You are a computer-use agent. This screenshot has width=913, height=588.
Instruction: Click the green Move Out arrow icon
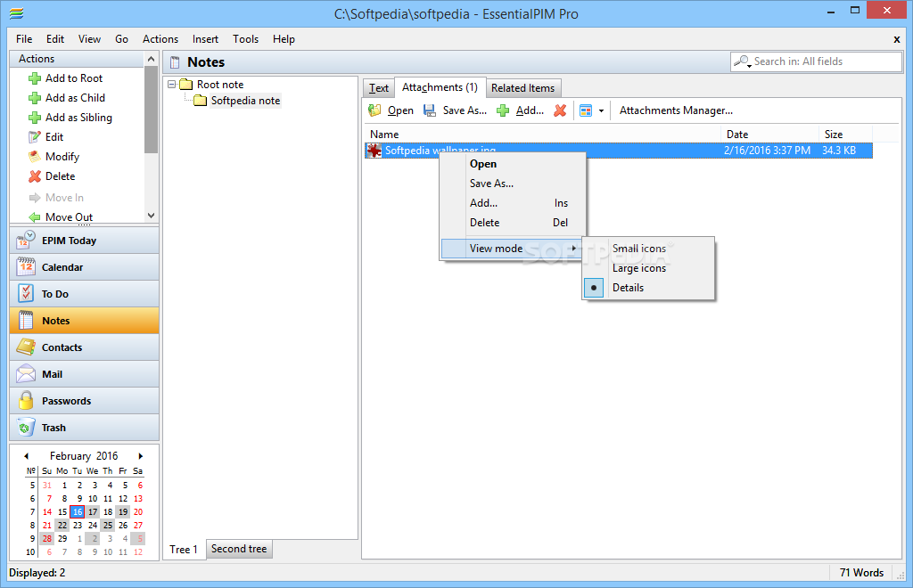click(x=35, y=217)
